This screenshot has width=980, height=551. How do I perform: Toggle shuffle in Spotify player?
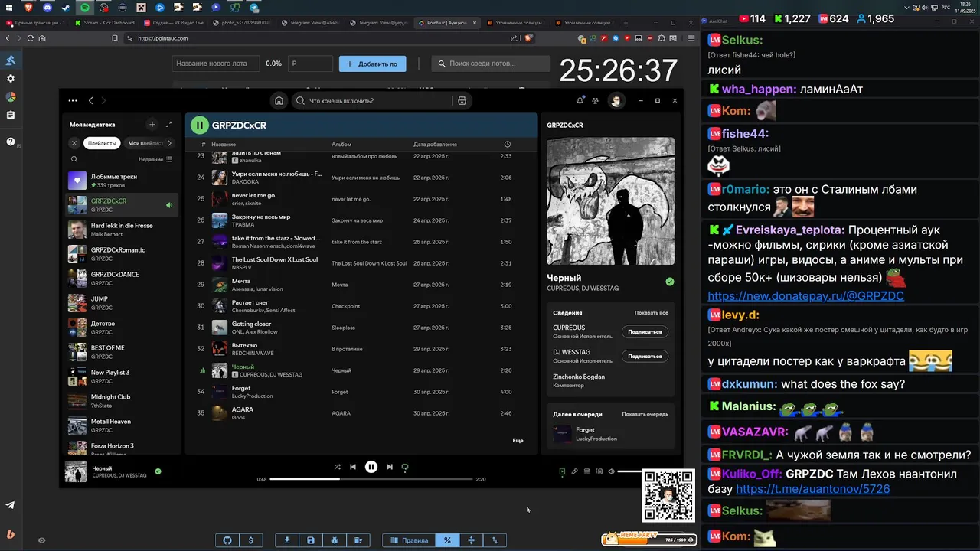[338, 467]
